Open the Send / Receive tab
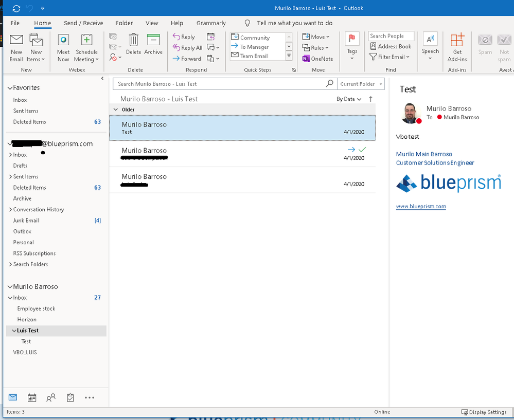 click(83, 23)
